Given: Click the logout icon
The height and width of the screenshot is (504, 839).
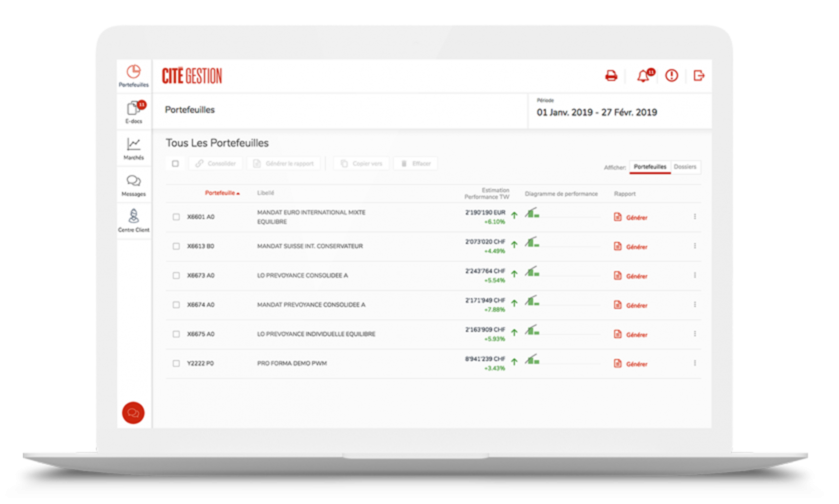Looking at the screenshot, I should (699, 76).
